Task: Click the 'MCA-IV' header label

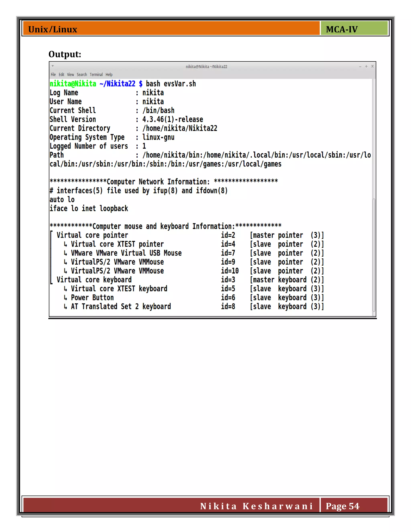Action: (342, 29)
